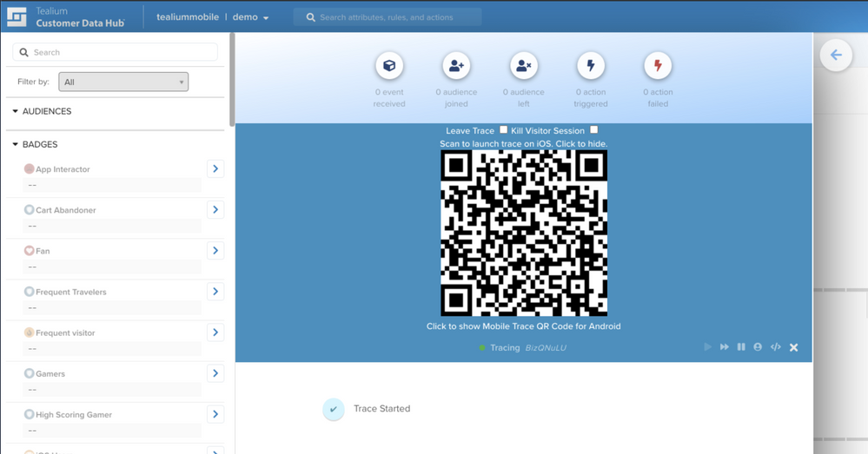Tick the Kill Visitor Session checkbox
This screenshot has height=454, width=868.
594,130
